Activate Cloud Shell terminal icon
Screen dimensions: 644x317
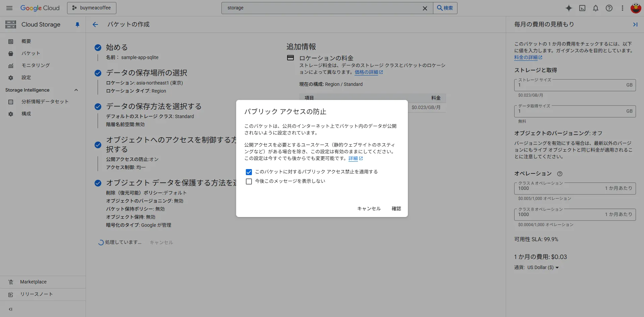click(x=582, y=8)
